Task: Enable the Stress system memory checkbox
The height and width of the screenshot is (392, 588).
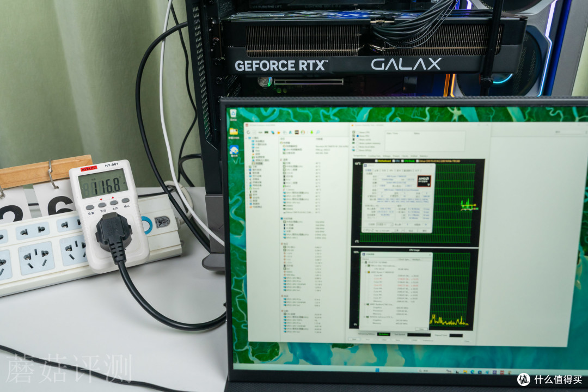Action: (358, 143)
